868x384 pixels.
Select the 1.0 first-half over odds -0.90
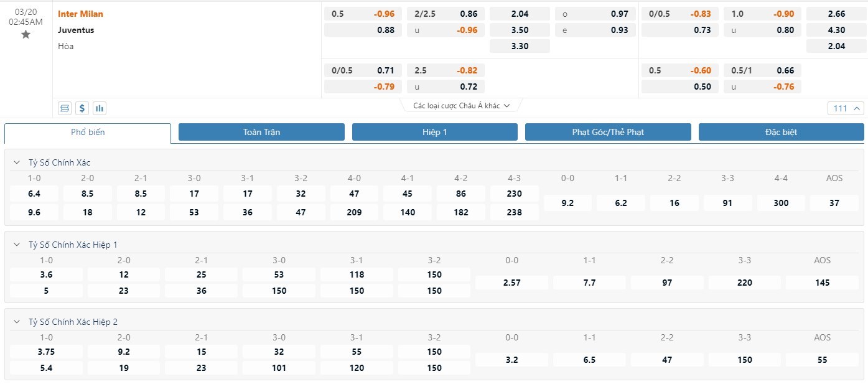coord(762,14)
